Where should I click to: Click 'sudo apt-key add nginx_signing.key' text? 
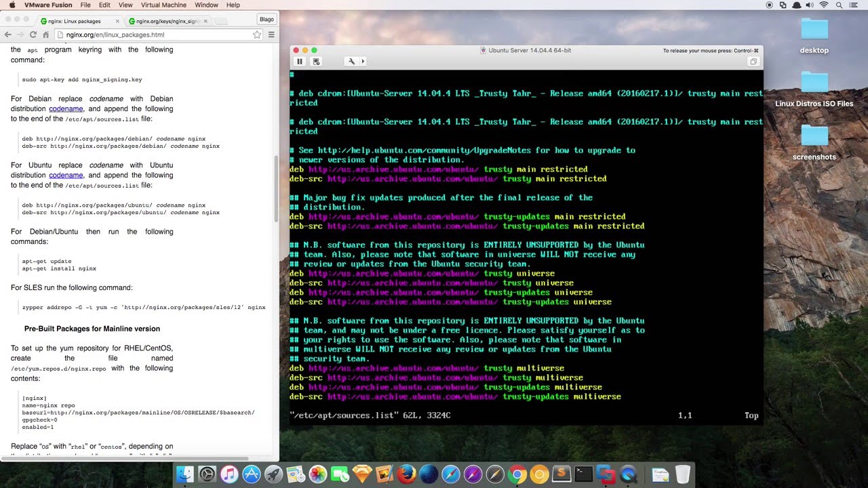tap(82, 79)
